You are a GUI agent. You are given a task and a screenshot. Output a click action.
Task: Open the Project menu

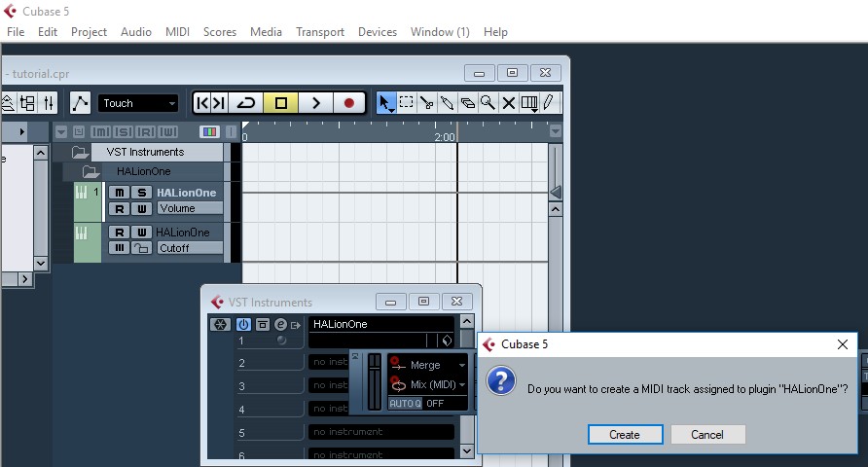[90, 32]
